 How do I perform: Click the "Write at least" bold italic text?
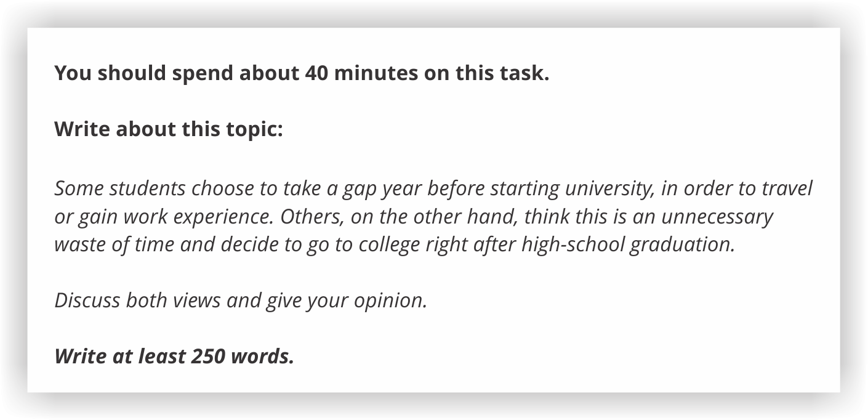click(119, 357)
